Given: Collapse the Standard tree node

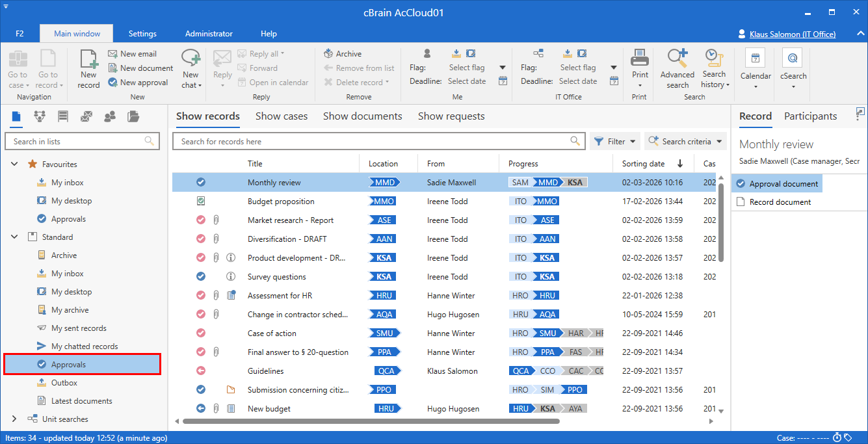Looking at the screenshot, I should click(14, 237).
